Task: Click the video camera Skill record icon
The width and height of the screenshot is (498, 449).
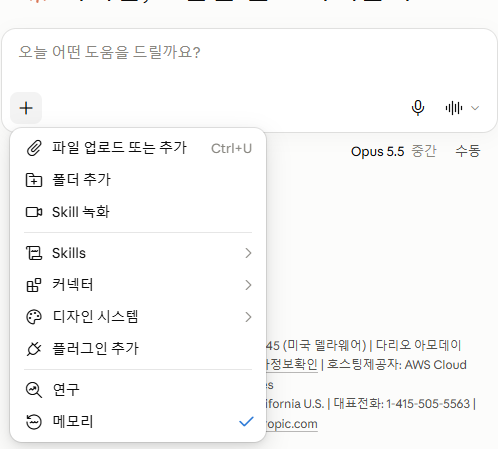Action: [34, 212]
